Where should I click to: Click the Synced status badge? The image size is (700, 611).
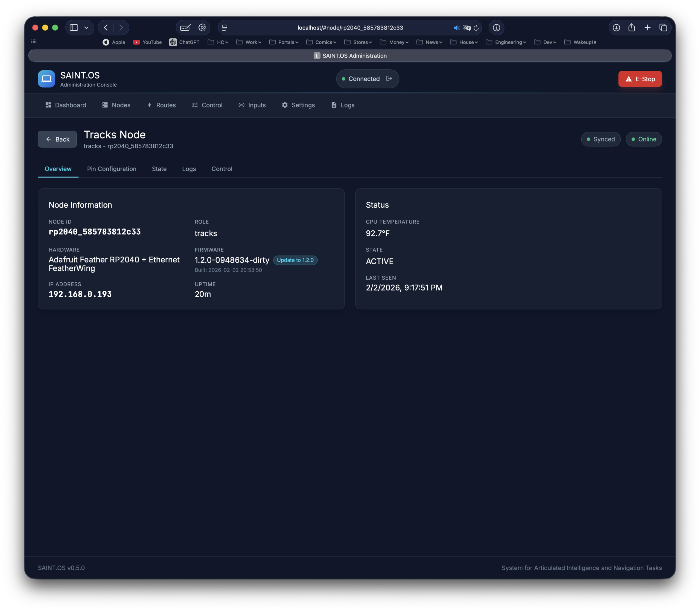(600, 139)
